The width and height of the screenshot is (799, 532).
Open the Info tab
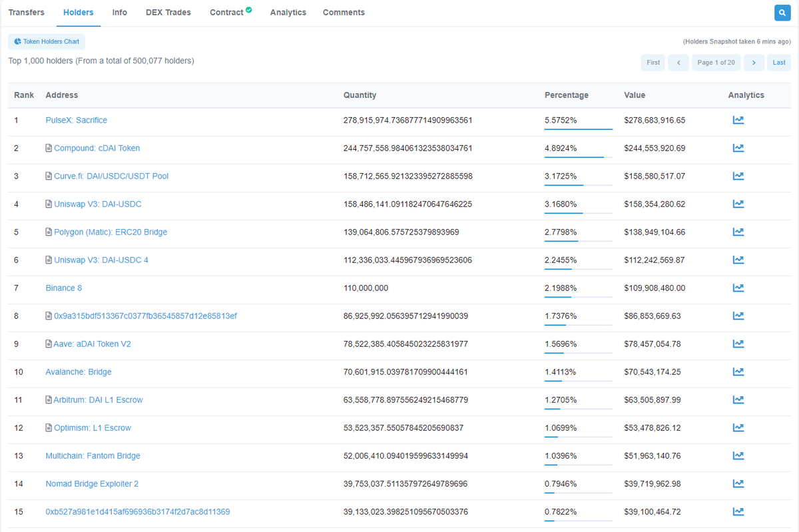[x=120, y=13]
